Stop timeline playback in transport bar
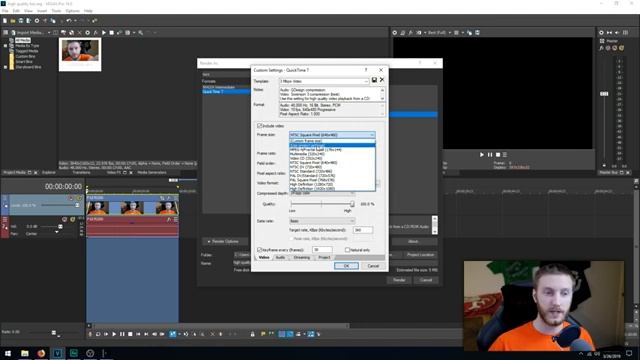This screenshot has width=640, height=360. pyautogui.click(x=130, y=334)
